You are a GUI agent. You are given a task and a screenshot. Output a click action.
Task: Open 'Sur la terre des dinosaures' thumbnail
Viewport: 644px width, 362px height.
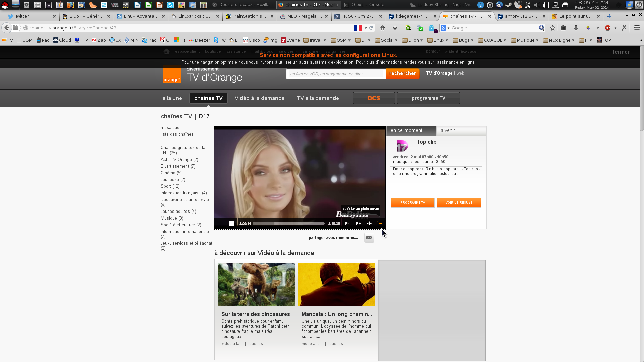[x=256, y=285]
